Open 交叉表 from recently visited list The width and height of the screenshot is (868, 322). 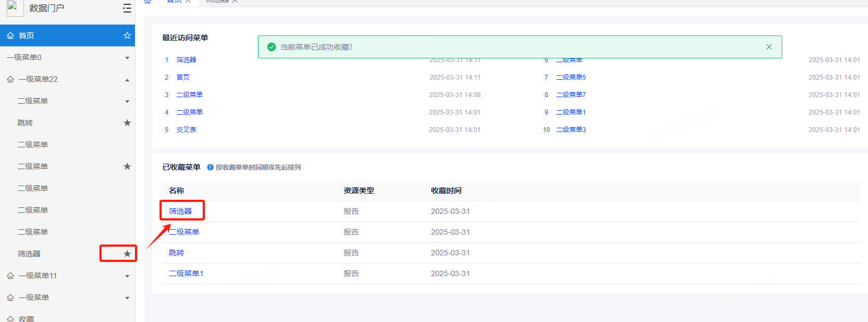[x=186, y=130]
